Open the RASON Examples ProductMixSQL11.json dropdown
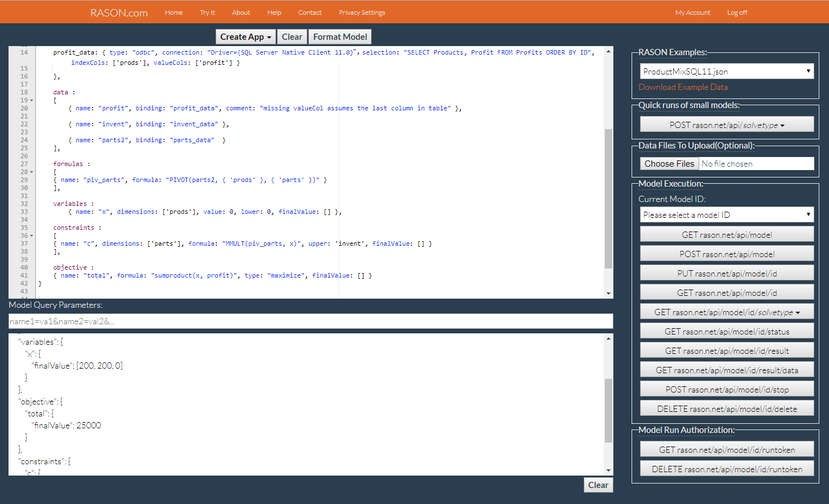829x504 pixels. point(727,72)
